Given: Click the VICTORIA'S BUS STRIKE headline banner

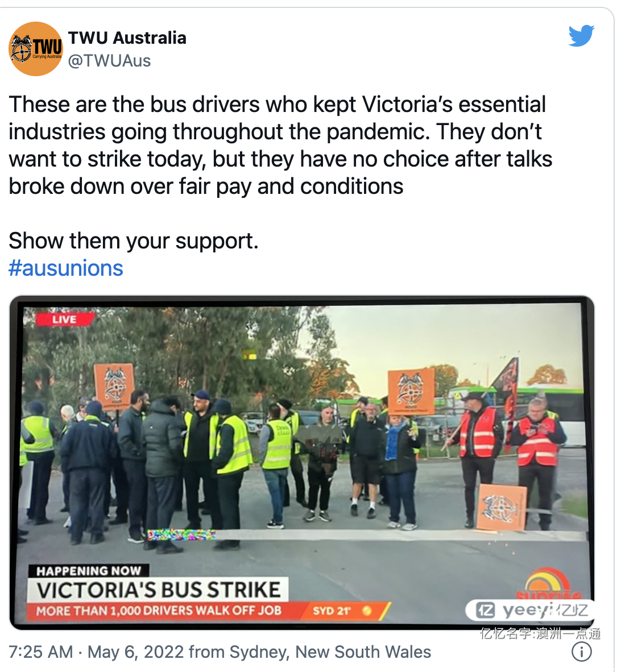Looking at the screenshot, I should (x=158, y=590).
